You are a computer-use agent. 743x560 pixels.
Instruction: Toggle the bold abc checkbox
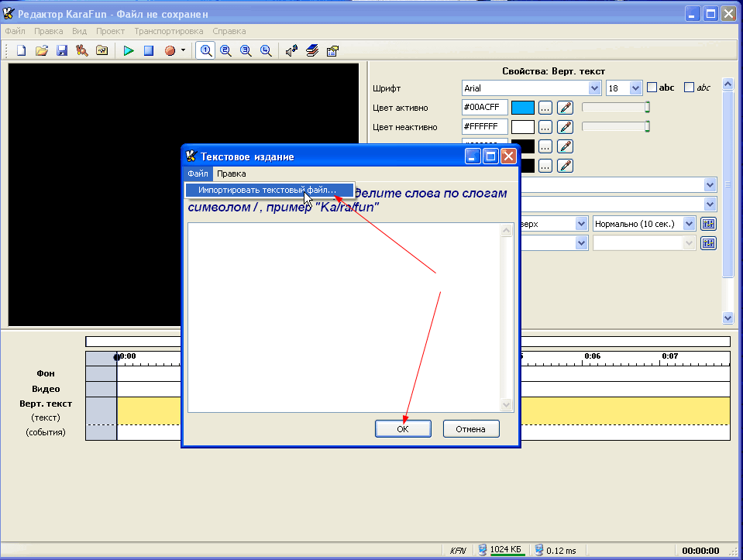pos(652,88)
